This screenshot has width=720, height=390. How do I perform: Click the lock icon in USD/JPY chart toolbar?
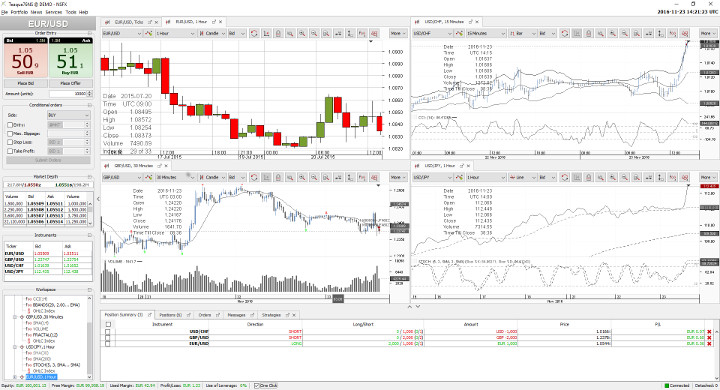[x=589, y=177]
